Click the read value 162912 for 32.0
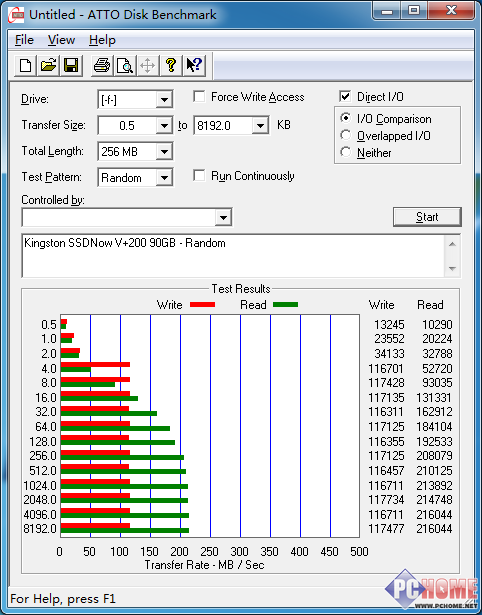482x615 pixels. pyautogui.click(x=434, y=412)
